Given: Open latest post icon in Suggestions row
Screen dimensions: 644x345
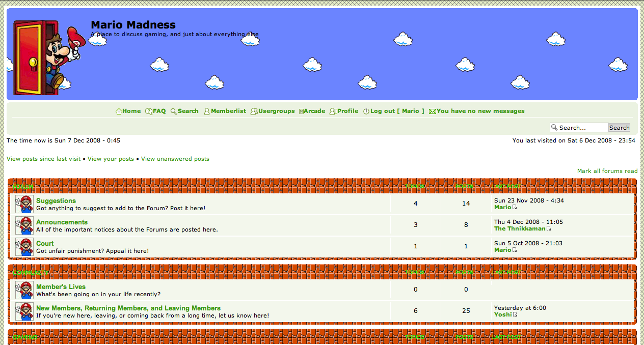Looking at the screenshot, I should [x=515, y=208].
